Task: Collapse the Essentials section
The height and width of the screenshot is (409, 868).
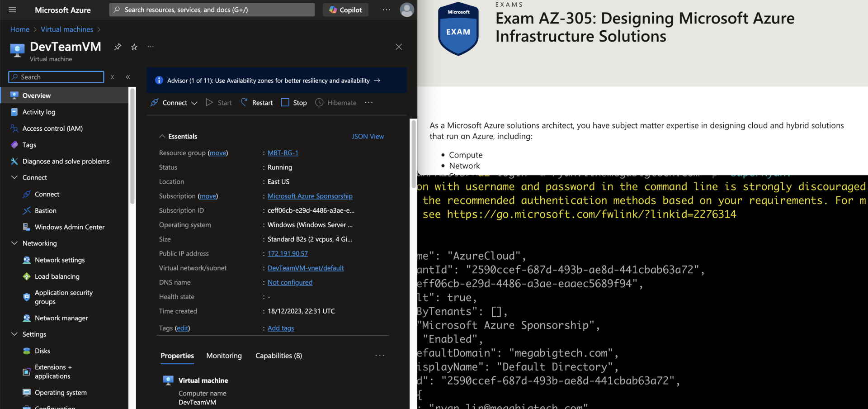Action: pos(162,137)
